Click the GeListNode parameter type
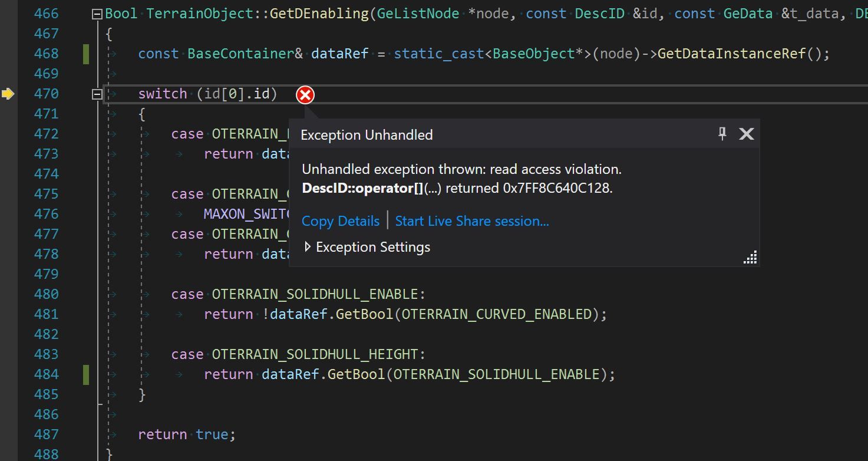Screen dimensions: 868x461 pyautogui.click(x=418, y=14)
